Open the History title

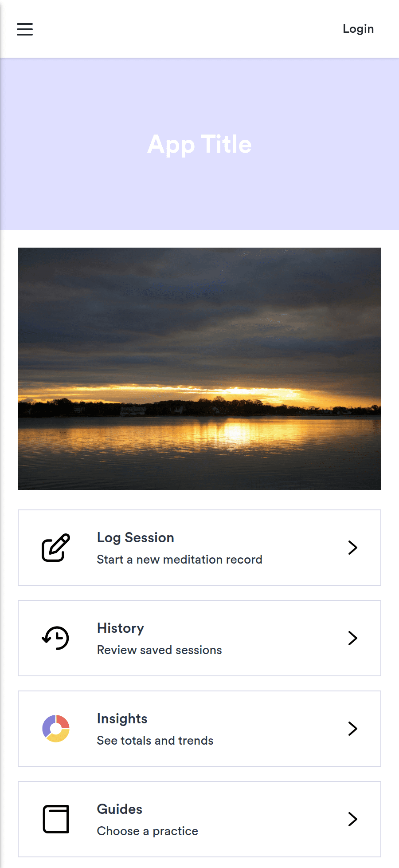pos(121,628)
